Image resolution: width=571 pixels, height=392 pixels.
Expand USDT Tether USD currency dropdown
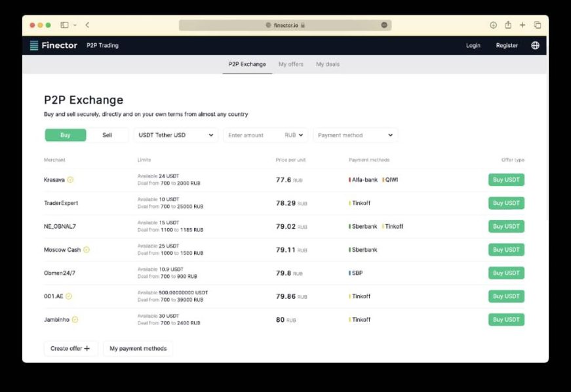[x=176, y=135]
